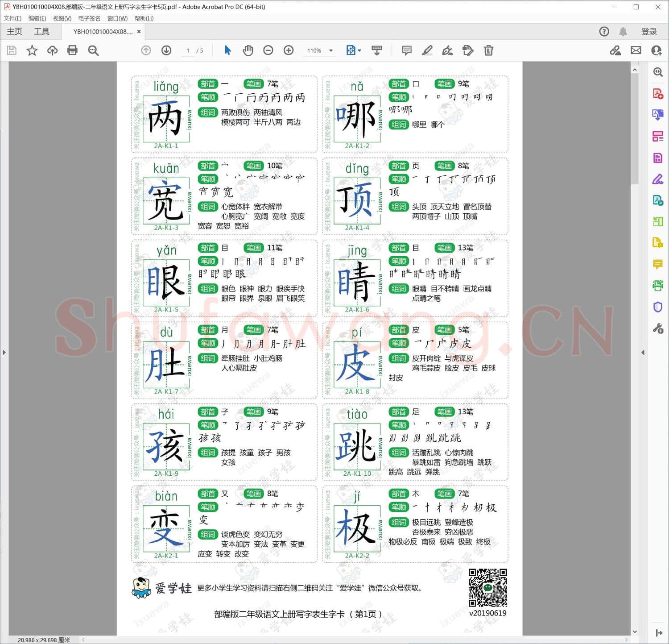Click the QR code on page

(x=487, y=587)
